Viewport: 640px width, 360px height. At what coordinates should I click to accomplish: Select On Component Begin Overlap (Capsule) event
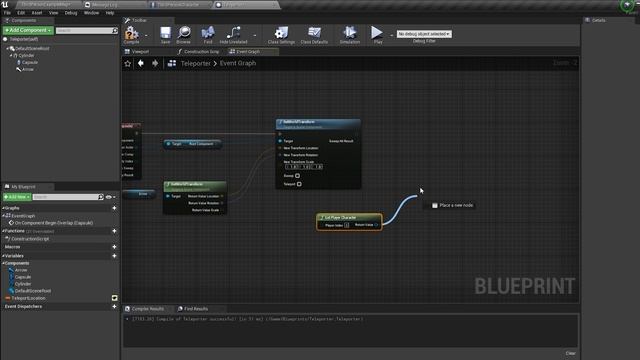click(x=54, y=223)
